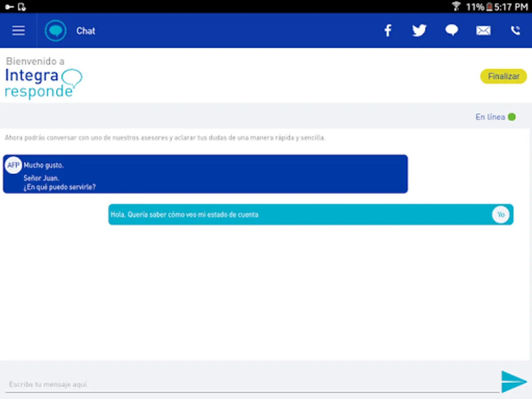Tap the 'Bienvenido a' greeting text
The image size is (532, 399).
[35, 61]
